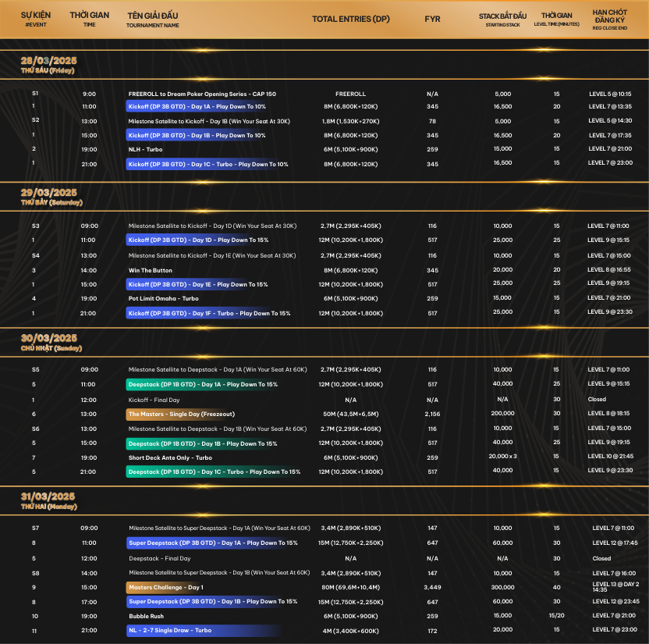
Task: Click Milestone Satellite to Kickoff Day 1B
Action: point(209,121)
